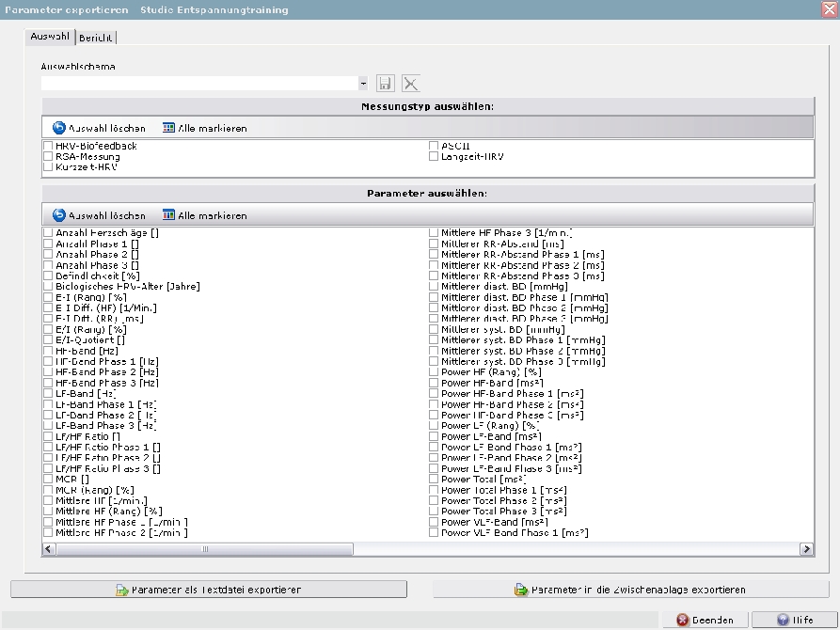Select the Power Total [ms²] parameter checkbox
The image size is (840, 630).
[434, 480]
